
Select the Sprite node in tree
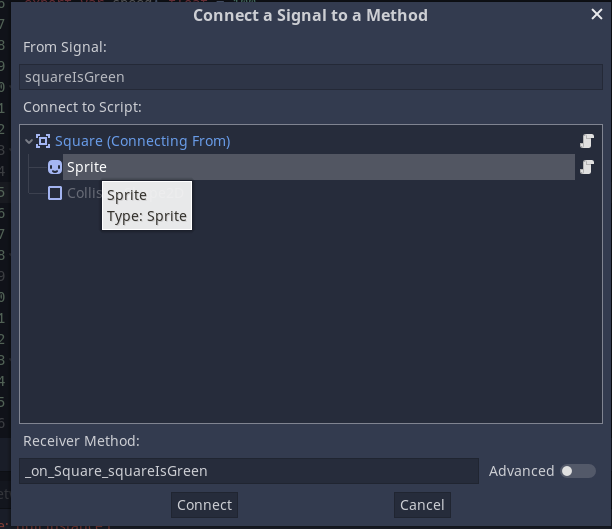click(318, 167)
